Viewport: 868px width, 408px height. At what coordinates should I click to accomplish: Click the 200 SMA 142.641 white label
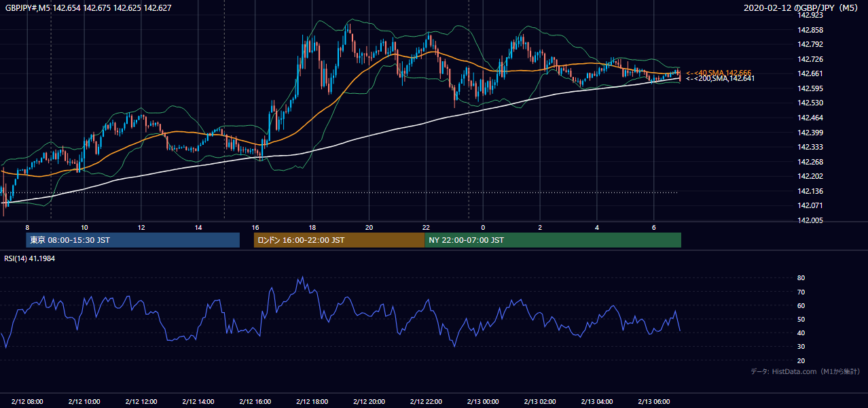click(720, 79)
